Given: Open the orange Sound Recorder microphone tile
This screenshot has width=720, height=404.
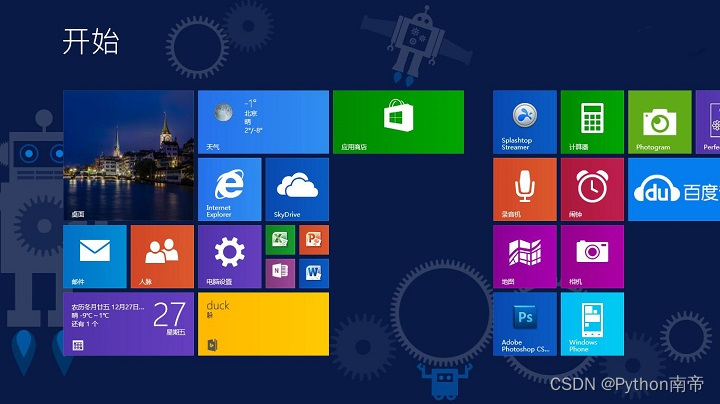Looking at the screenshot, I should (525, 189).
